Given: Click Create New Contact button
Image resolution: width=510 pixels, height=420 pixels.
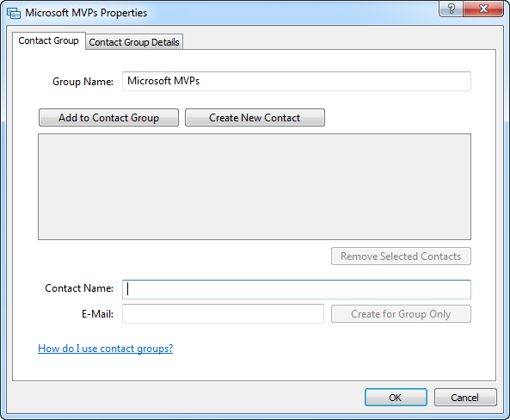Looking at the screenshot, I should click(x=255, y=118).
